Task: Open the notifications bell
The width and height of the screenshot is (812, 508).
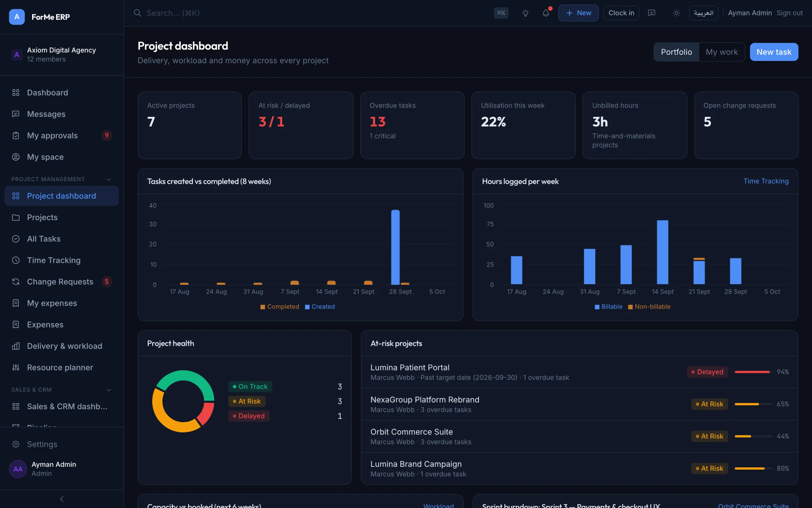Action: coord(546,13)
